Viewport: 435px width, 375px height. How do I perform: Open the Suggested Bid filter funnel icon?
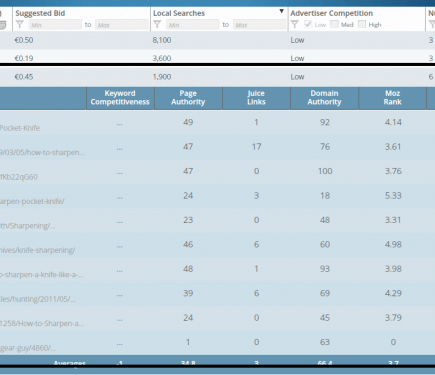(x=20, y=25)
